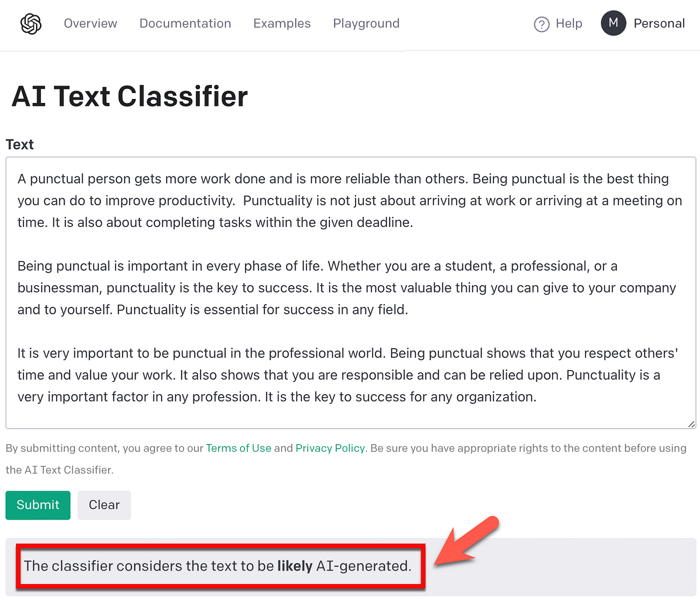This screenshot has width=700, height=602.
Task: Clear the text field
Action: click(x=104, y=505)
